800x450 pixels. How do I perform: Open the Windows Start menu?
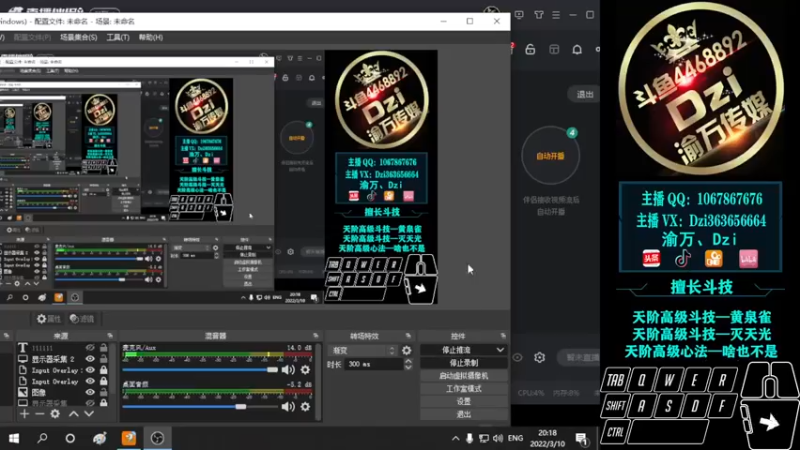(x=14, y=438)
